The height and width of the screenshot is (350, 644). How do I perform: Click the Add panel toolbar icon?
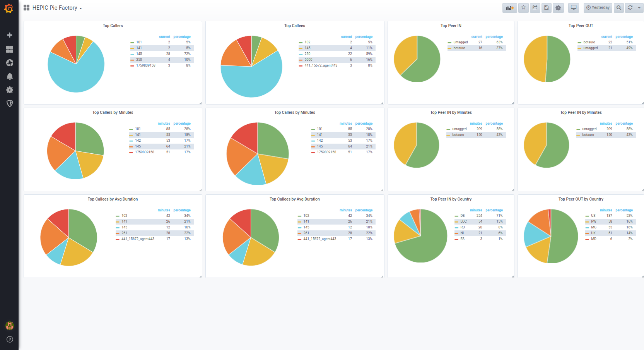click(x=510, y=8)
